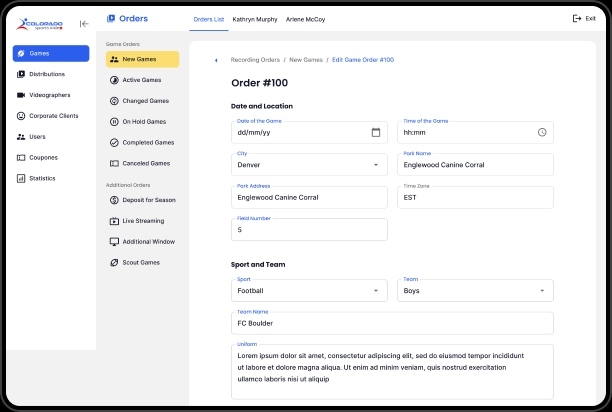Click the clock icon in Time field
This screenshot has width=612, height=412.
click(x=541, y=132)
